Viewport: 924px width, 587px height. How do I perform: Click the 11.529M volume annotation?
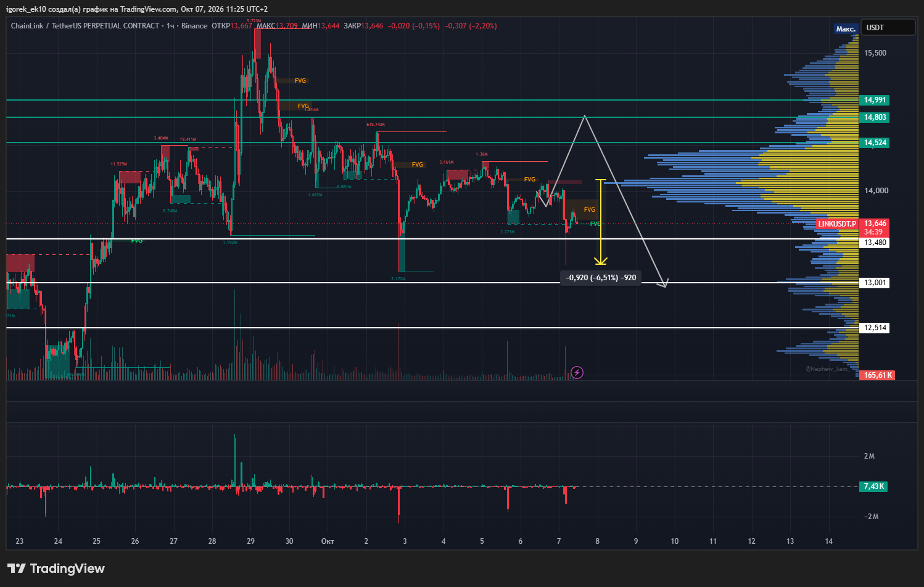(x=119, y=164)
